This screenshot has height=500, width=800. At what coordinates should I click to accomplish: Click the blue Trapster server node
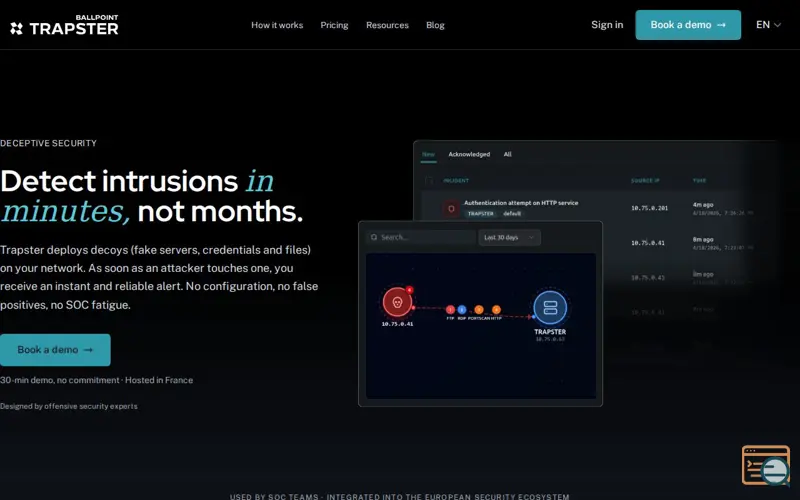550,308
